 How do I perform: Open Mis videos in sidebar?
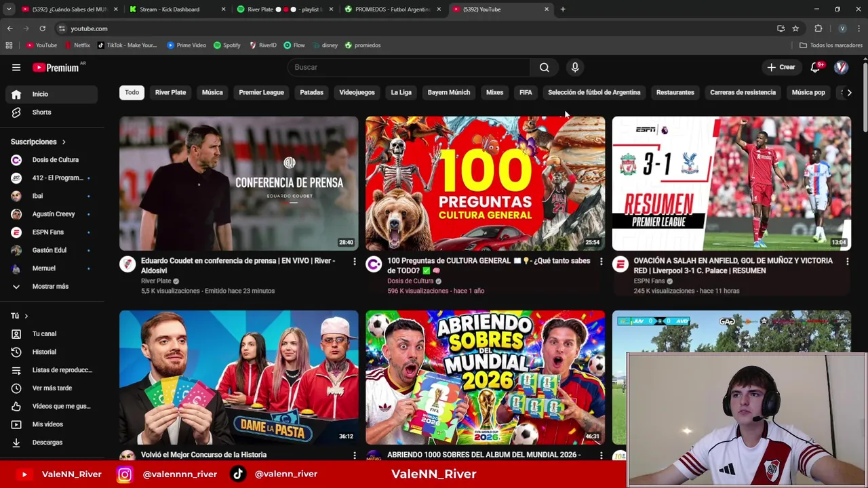point(52,424)
